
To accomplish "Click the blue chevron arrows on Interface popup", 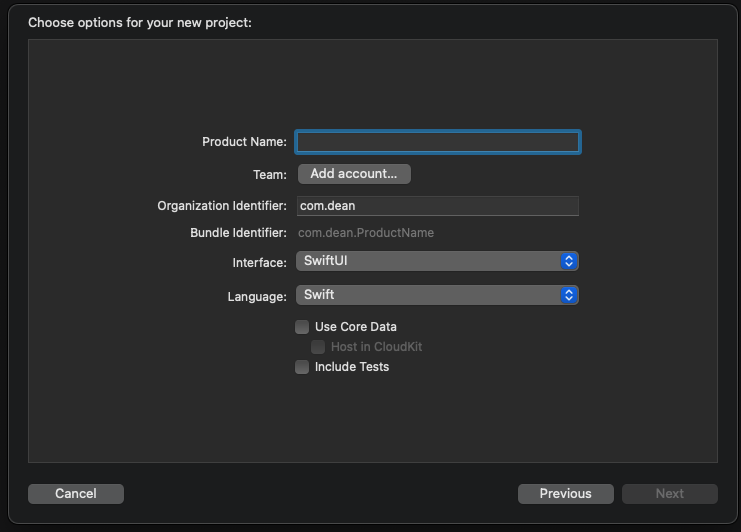I will tap(569, 261).
